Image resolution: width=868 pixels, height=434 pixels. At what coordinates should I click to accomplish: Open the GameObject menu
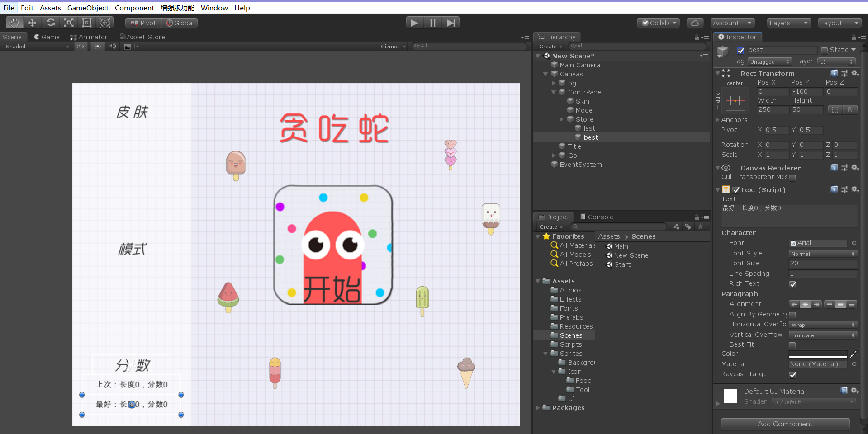[x=88, y=8]
